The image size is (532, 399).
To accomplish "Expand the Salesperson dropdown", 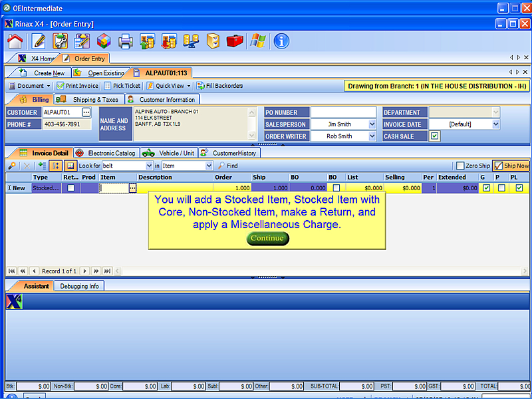I will (372, 124).
